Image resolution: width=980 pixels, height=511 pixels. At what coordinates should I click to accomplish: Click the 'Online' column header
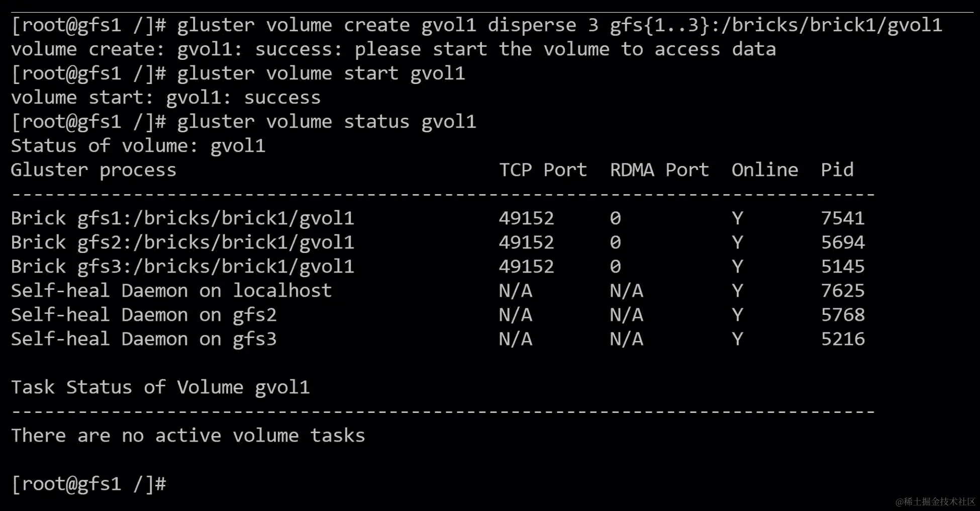tap(765, 170)
